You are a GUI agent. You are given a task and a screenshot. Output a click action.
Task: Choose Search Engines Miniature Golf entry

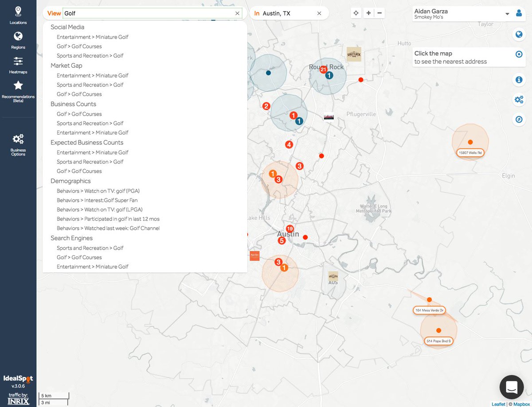[x=93, y=266]
